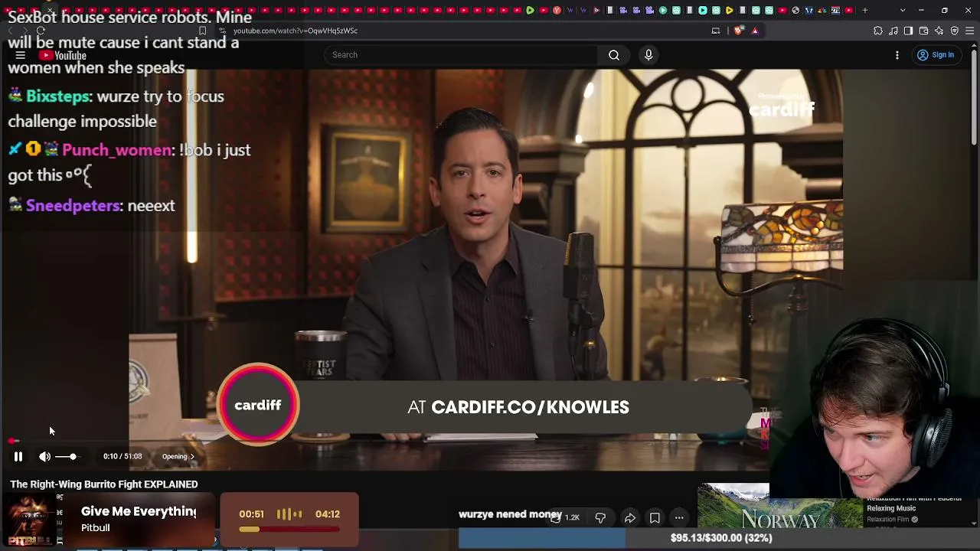Screen dimensions: 980x551
Task: Focus the YouTube Search field
Action: [x=461, y=55]
